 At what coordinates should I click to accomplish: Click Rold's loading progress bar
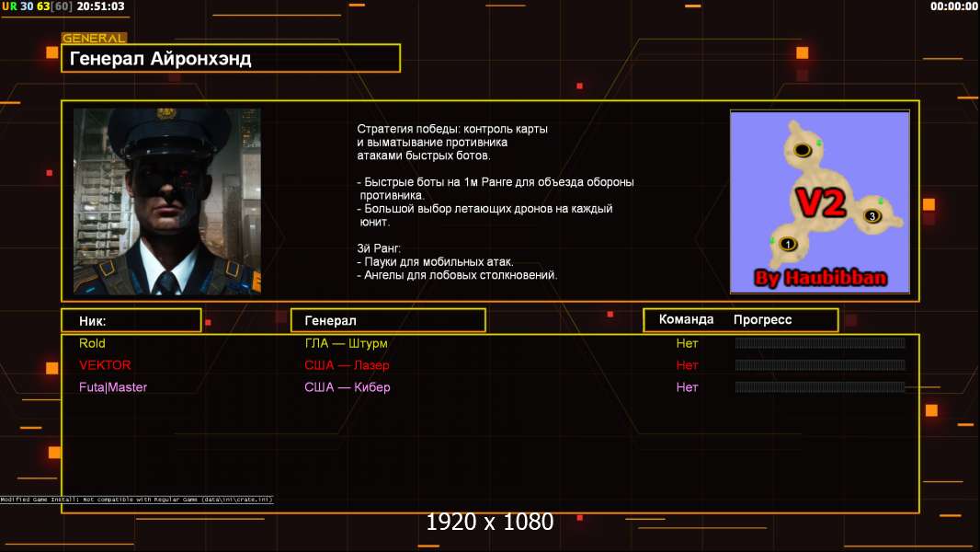click(x=820, y=342)
